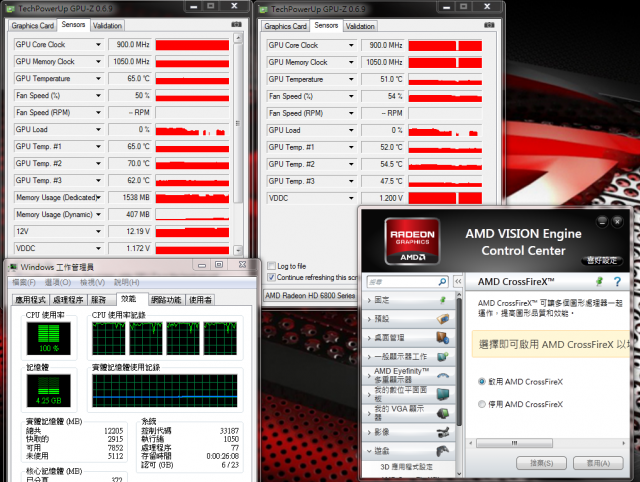Switch to Validation tab in left GPU-Z
Viewport: 640px width, 482px height.
click(x=107, y=25)
